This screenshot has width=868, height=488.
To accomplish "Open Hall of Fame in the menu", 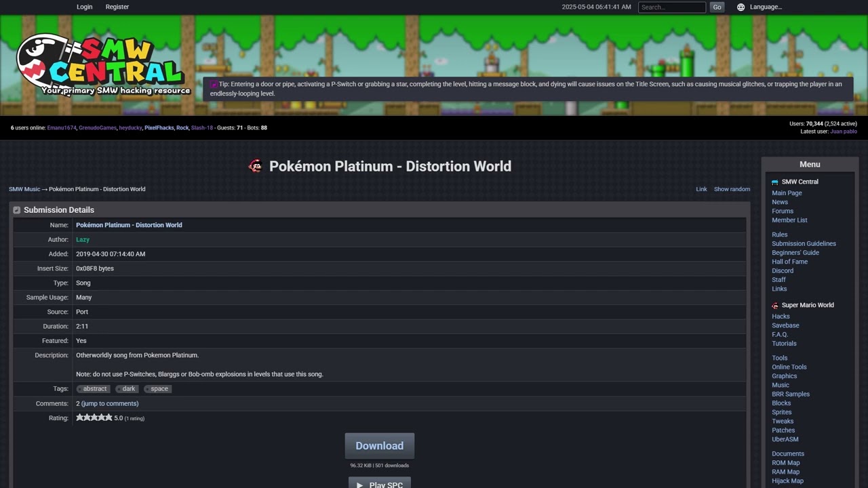I will point(790,262).
